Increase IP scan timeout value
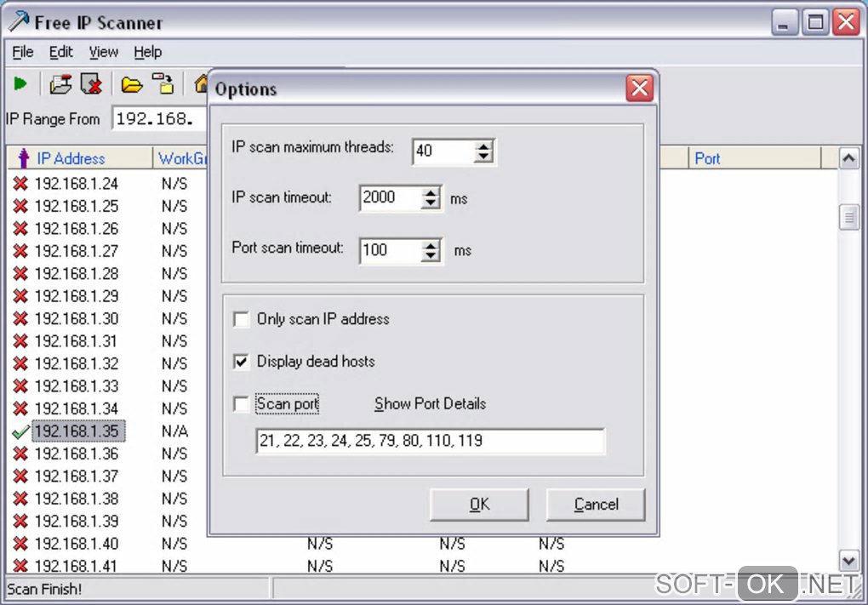 pos(430,192)
